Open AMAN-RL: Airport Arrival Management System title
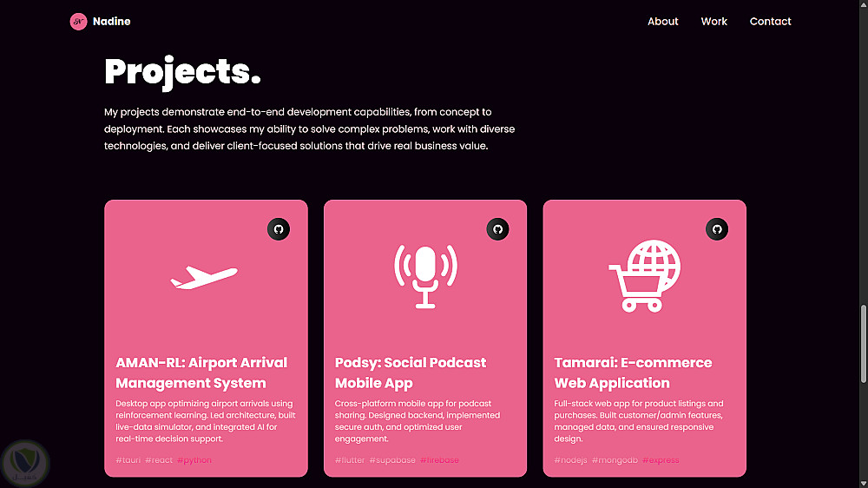This screenshot has width=868, height=488. point(201,373)
